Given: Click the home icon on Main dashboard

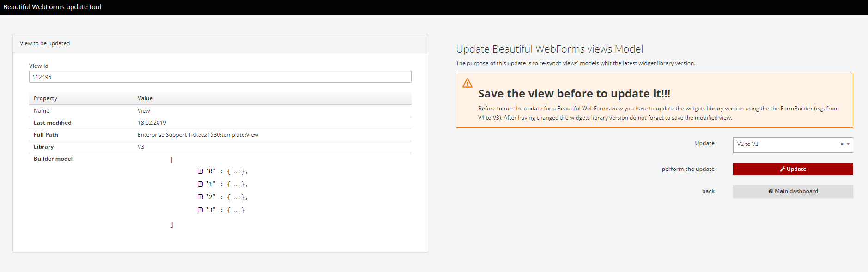Looking at the screenshot, I should click(771, 191).
